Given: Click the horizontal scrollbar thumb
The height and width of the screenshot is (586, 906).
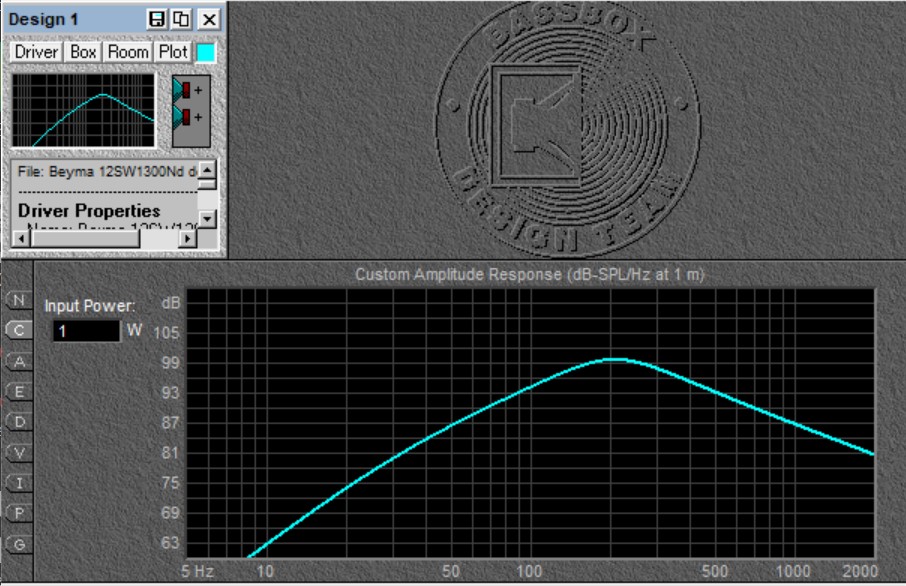Looking at the screenshot, I should pos(85,238).
